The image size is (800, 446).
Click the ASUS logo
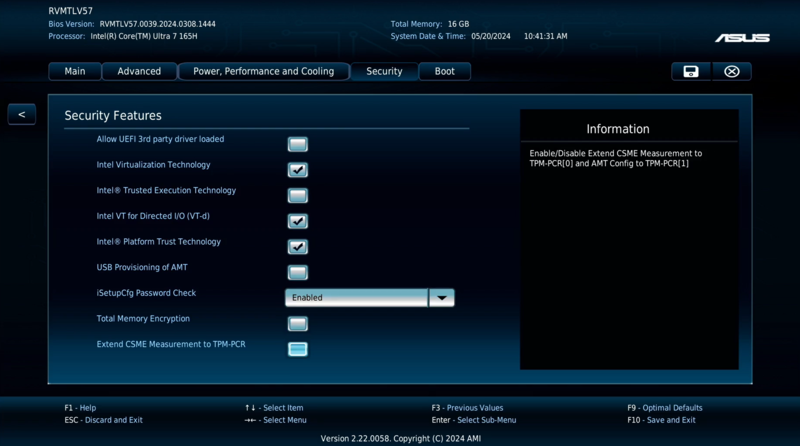(x=742, y=38)
